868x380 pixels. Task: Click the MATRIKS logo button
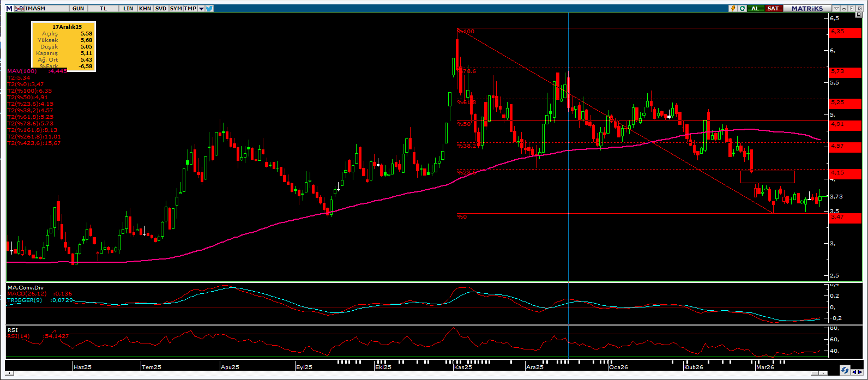pos(807,9)
